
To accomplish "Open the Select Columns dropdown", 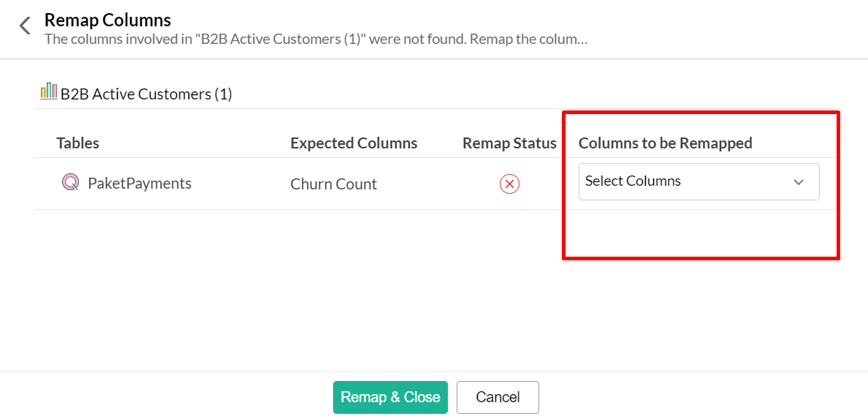I will click(x=698, y=181).
